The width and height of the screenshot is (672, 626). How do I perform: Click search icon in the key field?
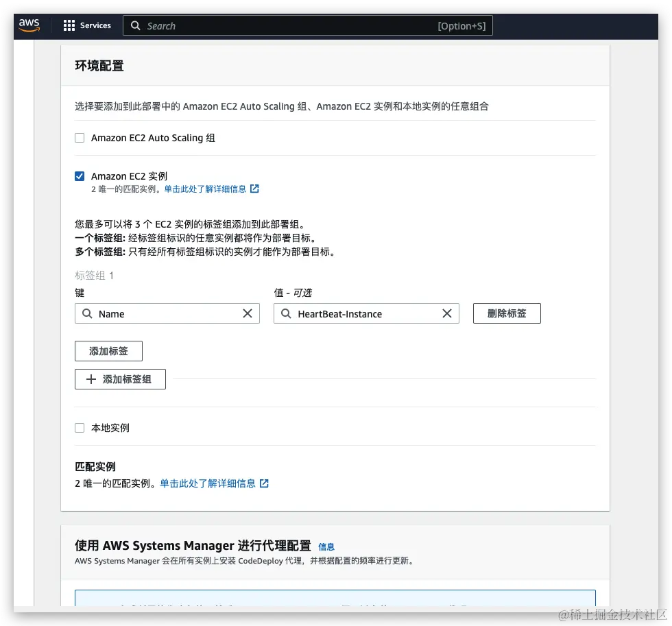(x=87, y=313)
